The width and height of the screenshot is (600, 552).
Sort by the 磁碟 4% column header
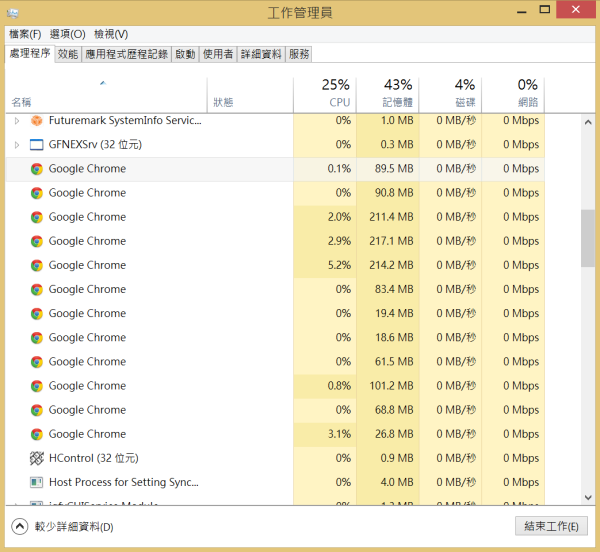tap(450, 95)
